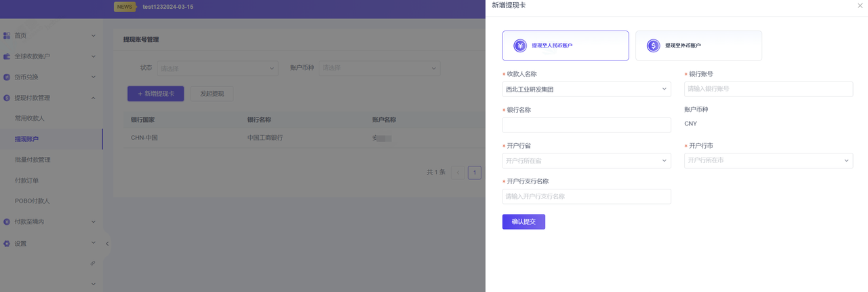Screen dimensions: 868x292
Task: Open POBO付款人 submenu item
Action: point(51,201)
